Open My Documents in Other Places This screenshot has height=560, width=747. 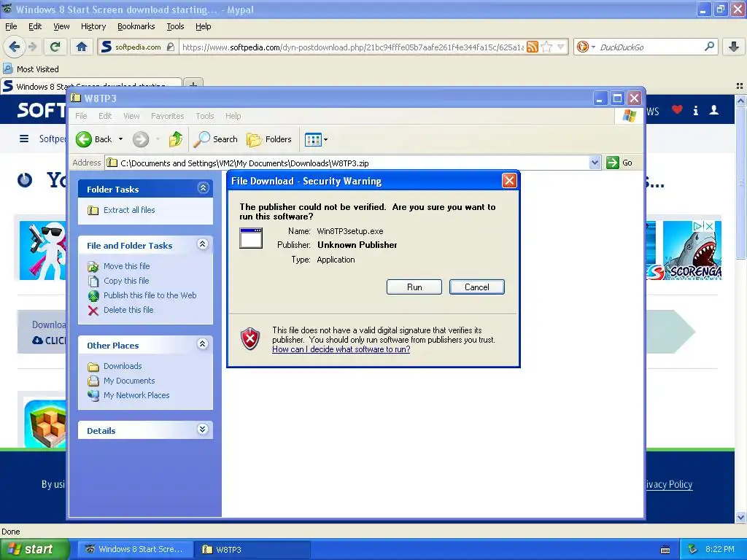click(x=129, y=381)
